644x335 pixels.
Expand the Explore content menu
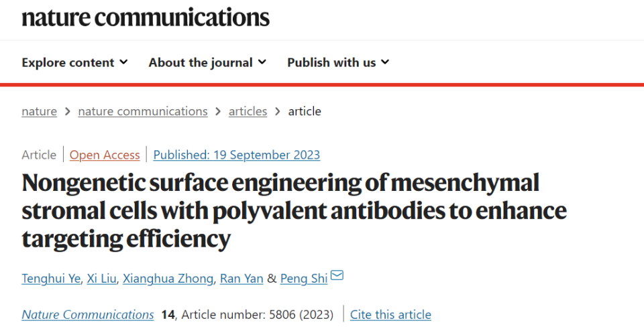click(x=74, y=62)
